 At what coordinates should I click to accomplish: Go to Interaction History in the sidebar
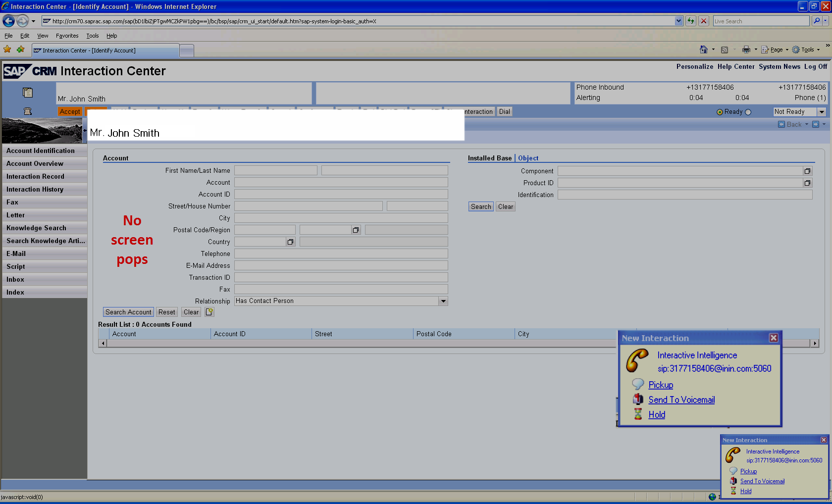(35, 189)
